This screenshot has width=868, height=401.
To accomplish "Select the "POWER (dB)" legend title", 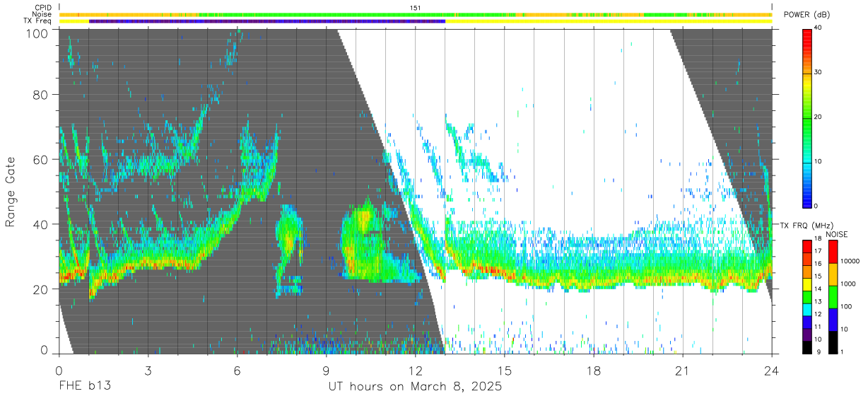I will click(x=807, y=15).
